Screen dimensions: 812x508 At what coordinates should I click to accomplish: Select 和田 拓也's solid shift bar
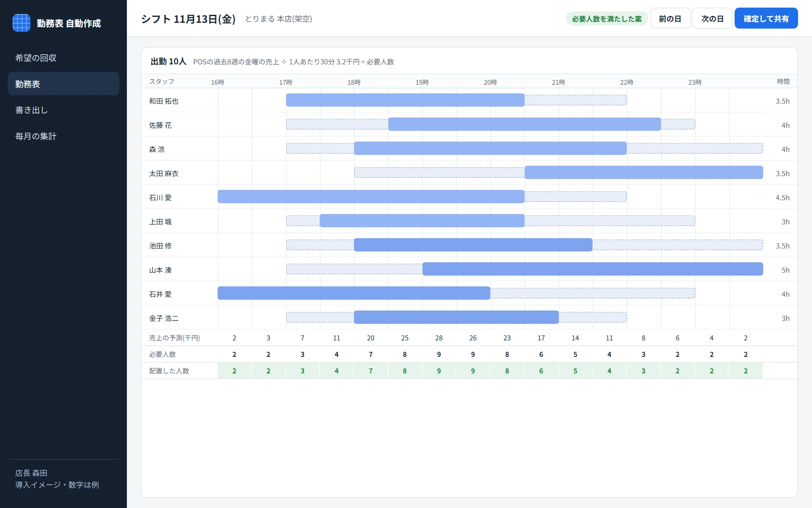click(405, 100)
